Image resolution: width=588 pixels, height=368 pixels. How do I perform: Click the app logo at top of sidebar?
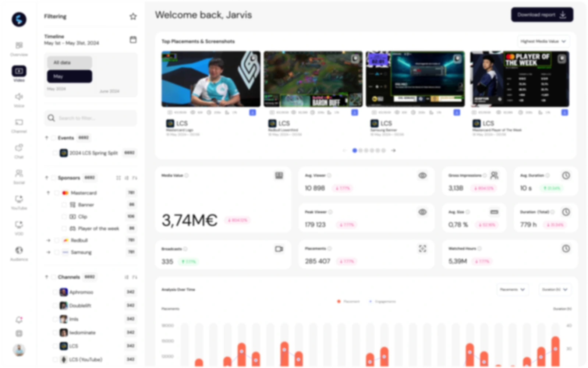[19, 20]
